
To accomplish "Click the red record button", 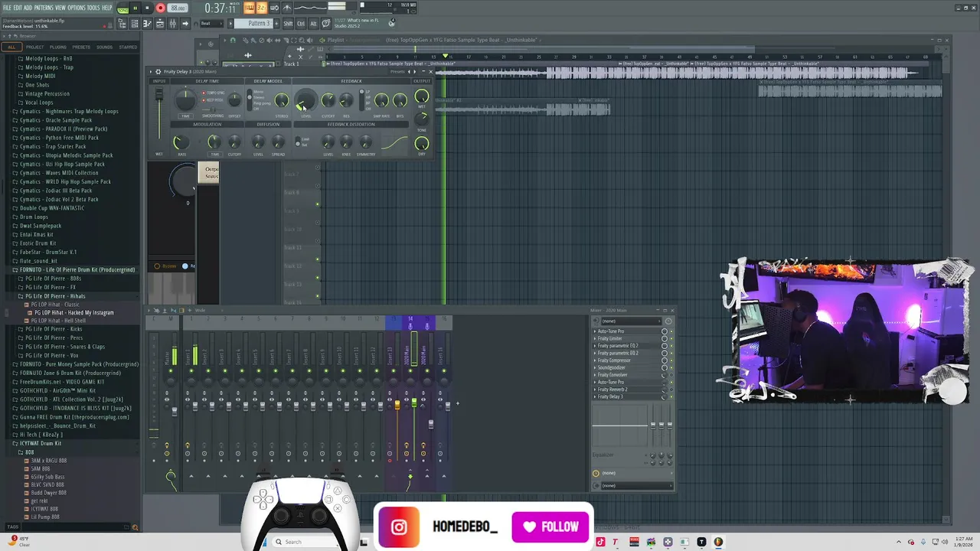I will coord(160,8).
